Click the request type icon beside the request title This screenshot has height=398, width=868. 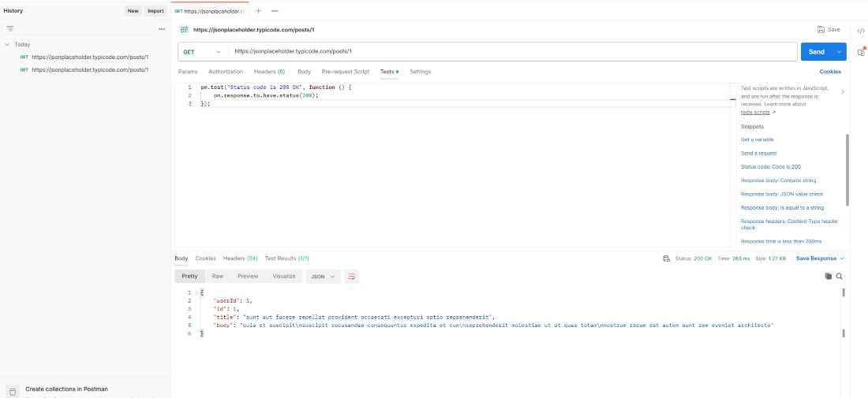185,30
